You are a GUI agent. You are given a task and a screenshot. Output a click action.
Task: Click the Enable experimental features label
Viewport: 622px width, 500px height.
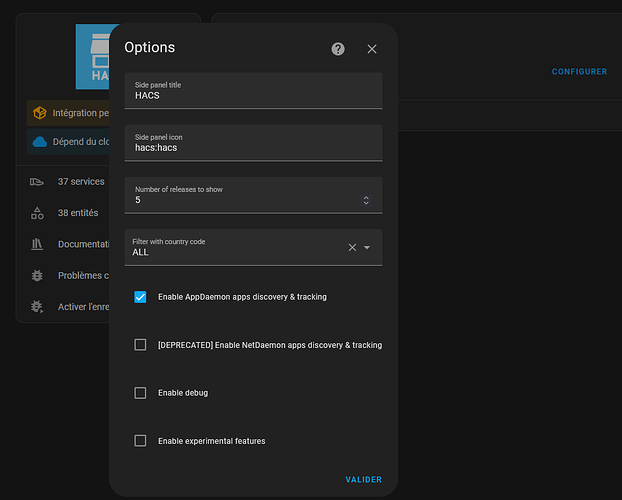pyautogui.click(x=211, y=441)
